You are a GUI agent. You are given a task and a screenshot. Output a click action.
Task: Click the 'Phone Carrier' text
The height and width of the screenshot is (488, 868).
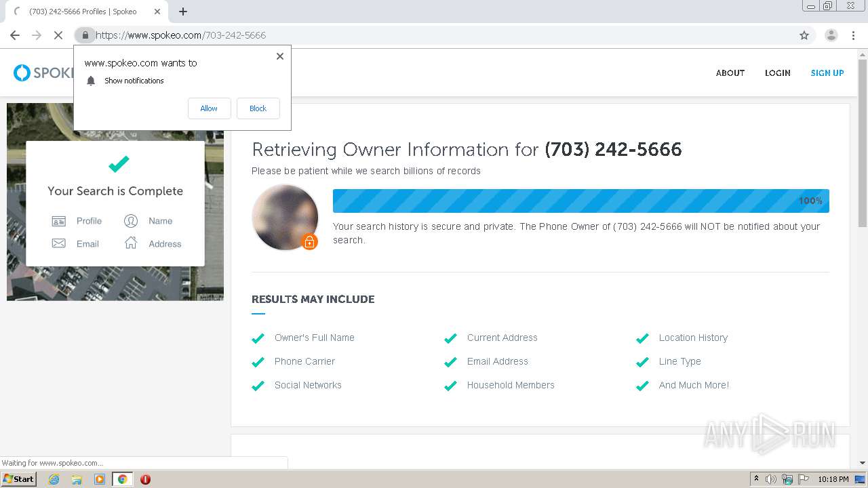point(304,361)
